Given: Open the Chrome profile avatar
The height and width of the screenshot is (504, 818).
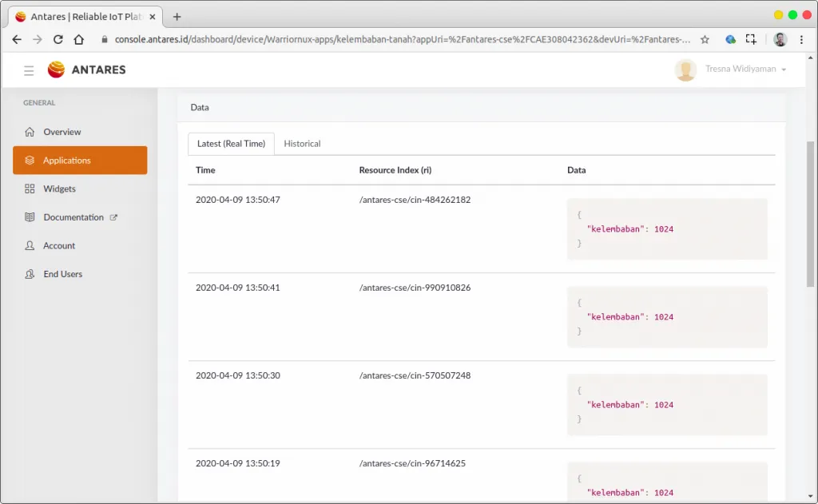Looking at the screenshot, I should 780,39.
